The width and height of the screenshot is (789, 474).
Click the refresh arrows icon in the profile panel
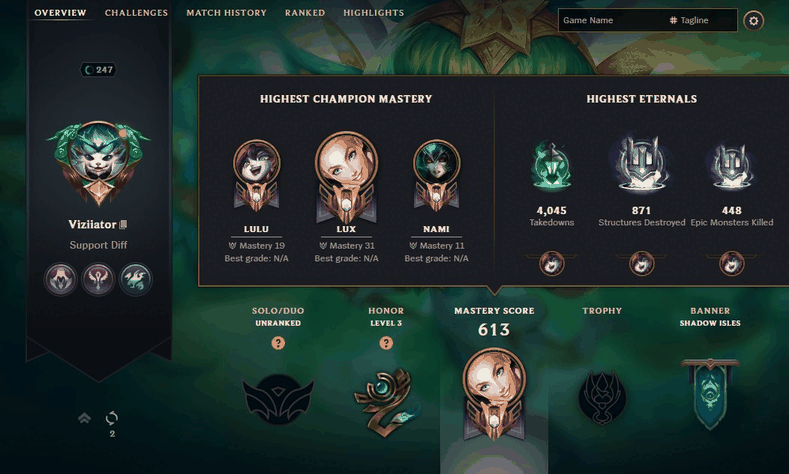112,418
